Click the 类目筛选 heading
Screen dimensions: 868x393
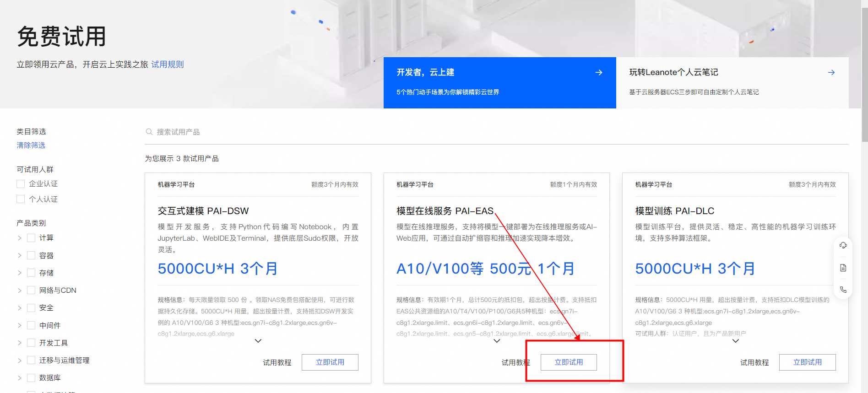pos(31,131)
